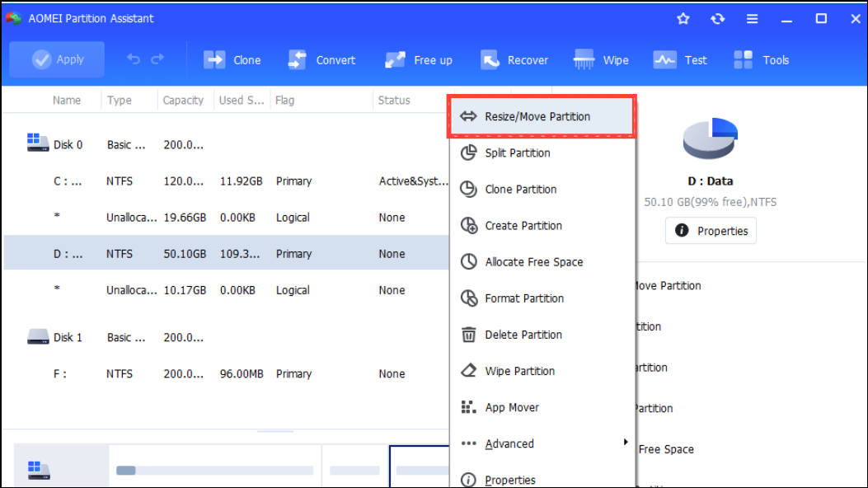Click the Free Space option in right panel
Image resolution: width=868 pixels, height=488 pixels.
[666, 449]
